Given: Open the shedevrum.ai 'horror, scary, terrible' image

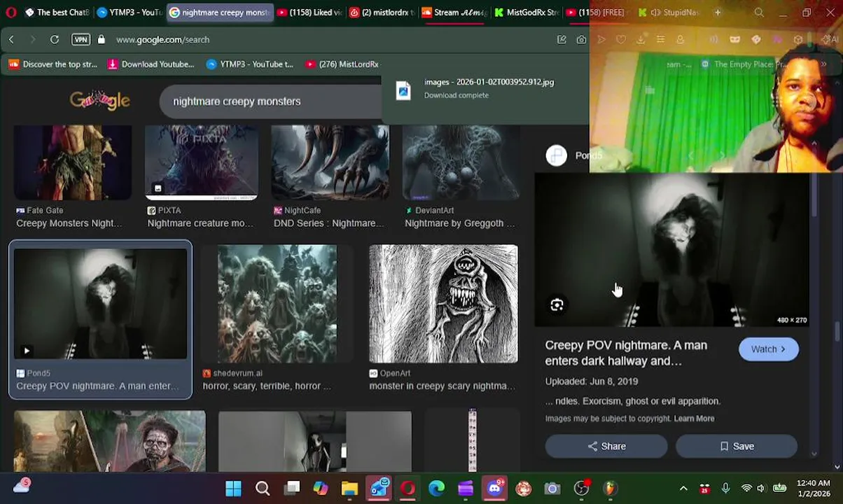Looking at the screenshot, I should 277,304.
